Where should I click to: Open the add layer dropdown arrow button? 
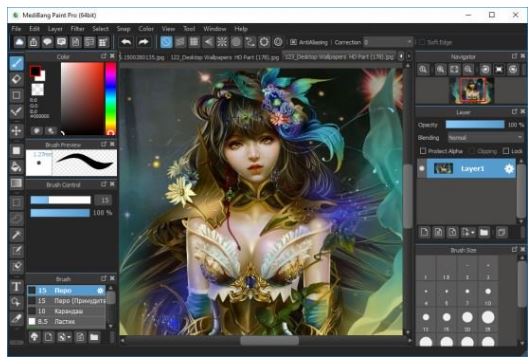coord(468,232)
